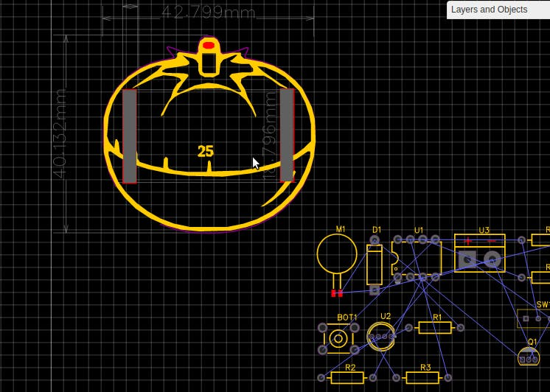The width and height of the screenshot is (550, 392).
Task: Select the 42.799mm width dimension text
Action: click(x=209, y=13)
